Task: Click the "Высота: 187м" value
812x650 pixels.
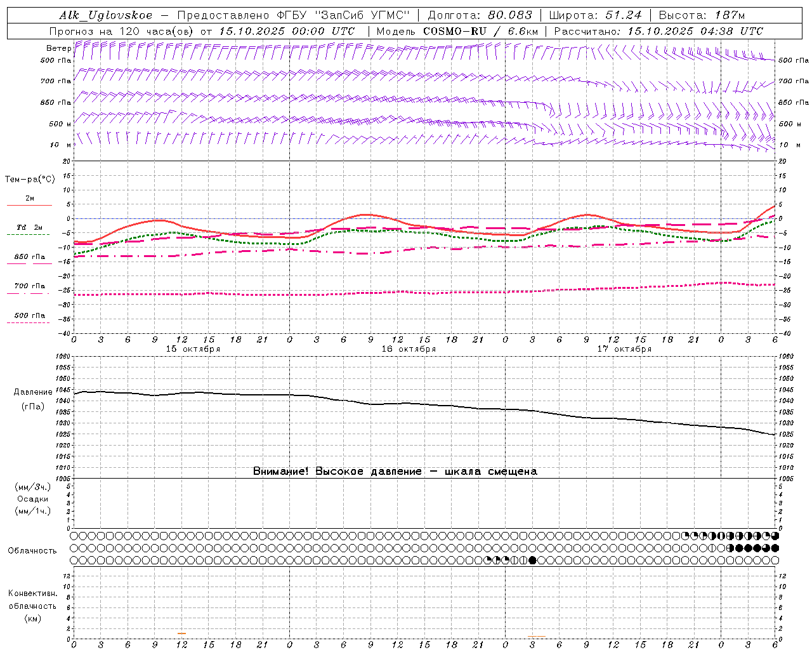Action: [x=702, y=15]
